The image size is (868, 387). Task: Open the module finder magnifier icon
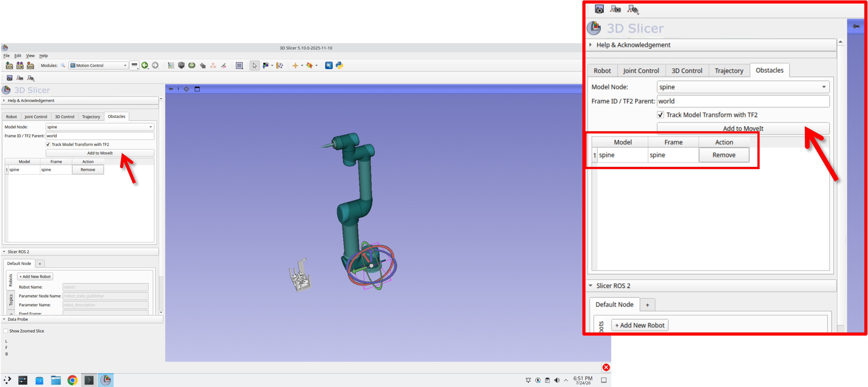click(x=63, y=65)
